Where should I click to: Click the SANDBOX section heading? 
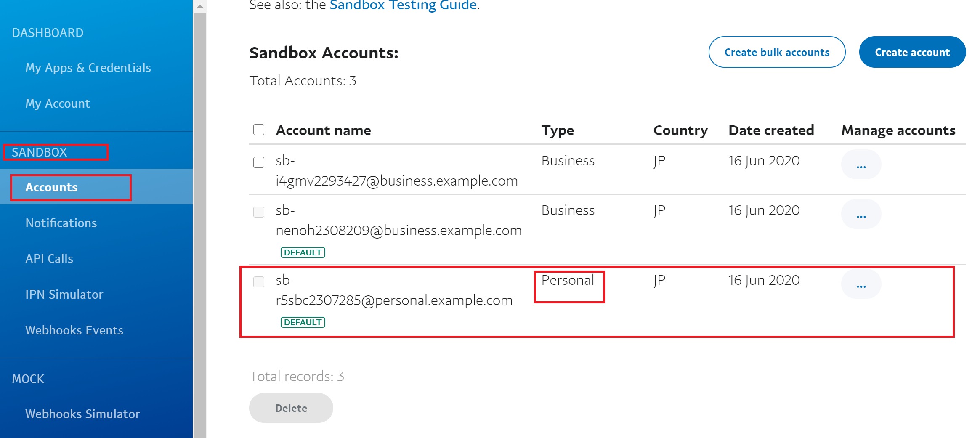[39, 152]
